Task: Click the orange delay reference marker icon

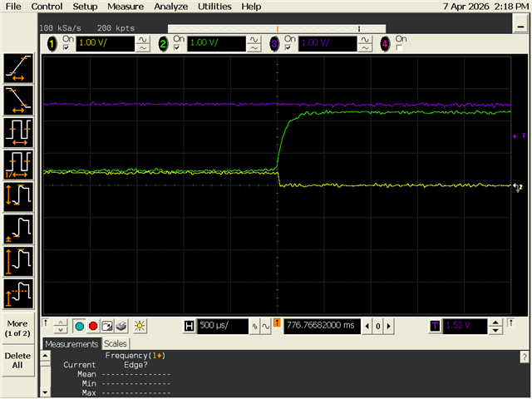Action: pyautogui.click(x=277, y=323)
